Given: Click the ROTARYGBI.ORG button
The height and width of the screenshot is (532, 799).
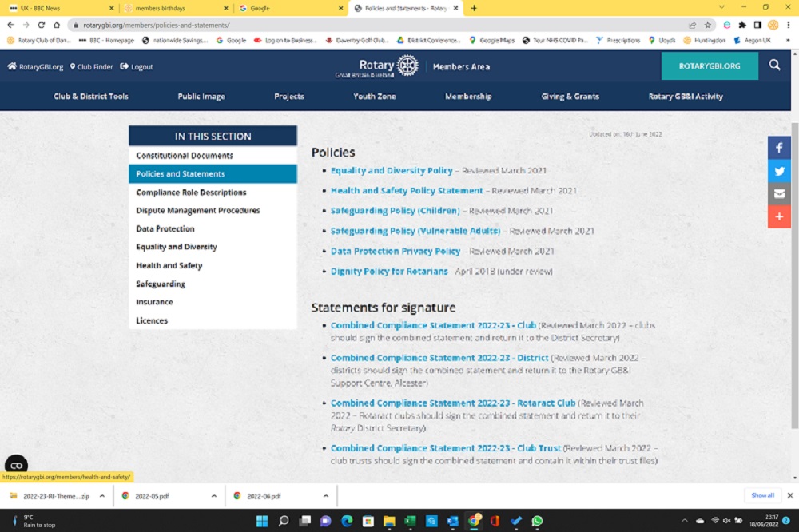Looking at the screenshot, I should [x=710, y=66].
